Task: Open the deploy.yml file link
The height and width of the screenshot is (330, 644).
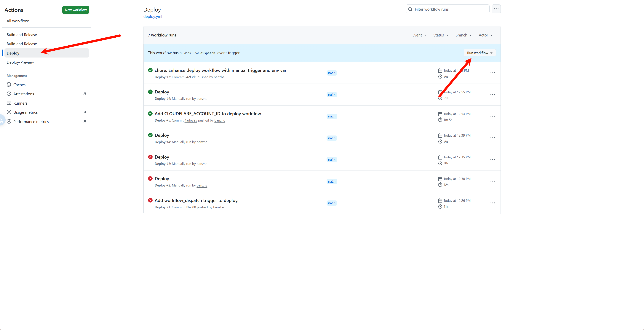Action: (153, 17)
